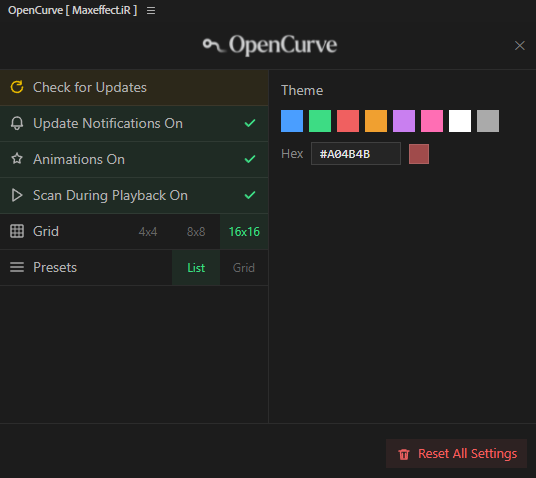
Task: Click the play icon for Scan During Playback
Action: 17,195
